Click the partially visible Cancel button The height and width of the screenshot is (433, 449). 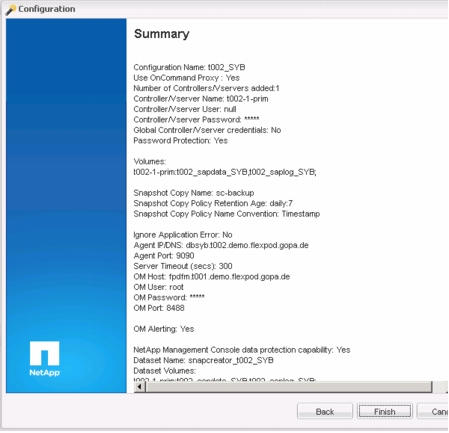tap(433, 411)
